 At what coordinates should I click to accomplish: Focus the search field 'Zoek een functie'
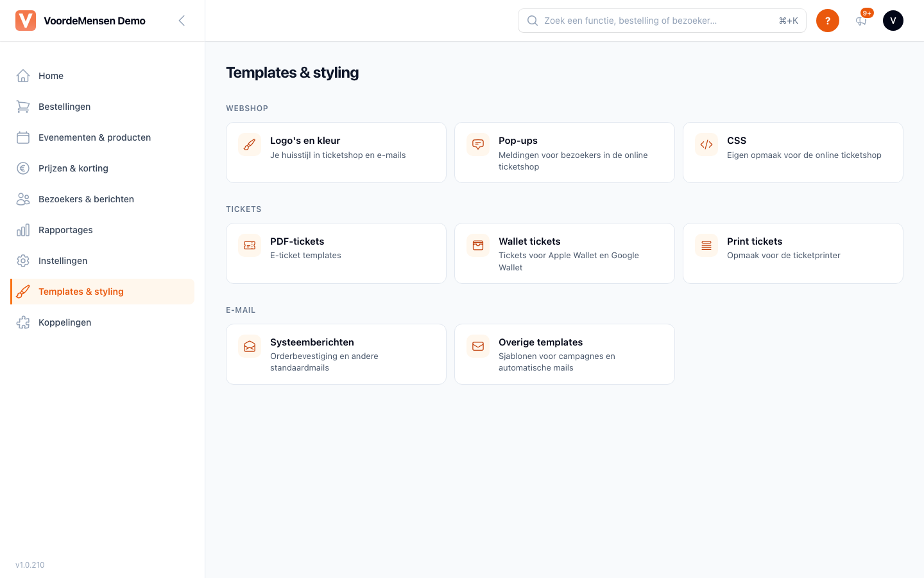tap(662, 21)
